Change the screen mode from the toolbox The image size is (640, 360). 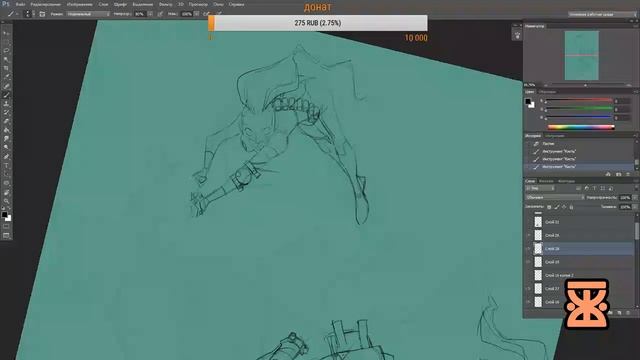click(x=6, y=236)
